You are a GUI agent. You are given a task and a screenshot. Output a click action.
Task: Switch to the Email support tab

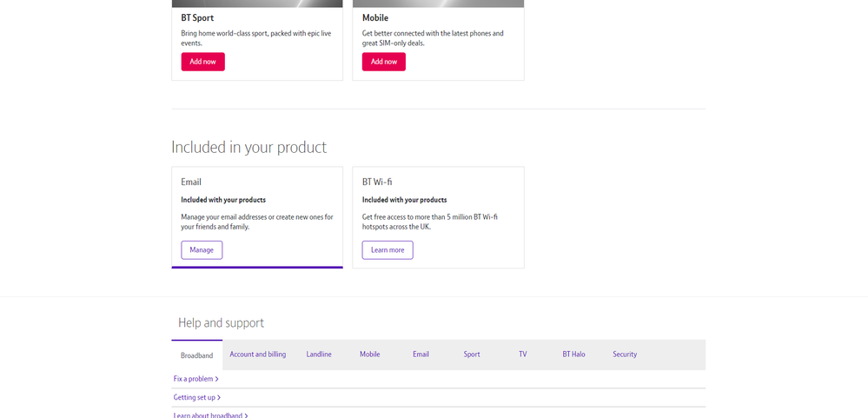(421, 355)
